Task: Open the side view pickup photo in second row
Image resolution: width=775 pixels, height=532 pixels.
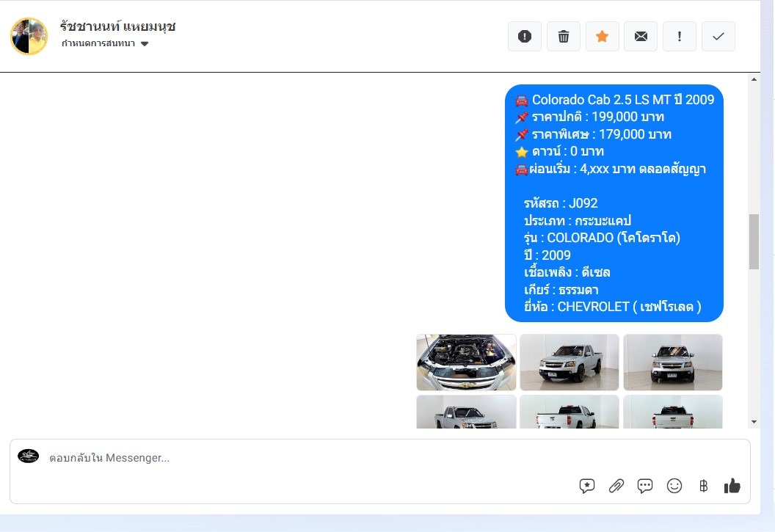Action: [x=466, y=412]
